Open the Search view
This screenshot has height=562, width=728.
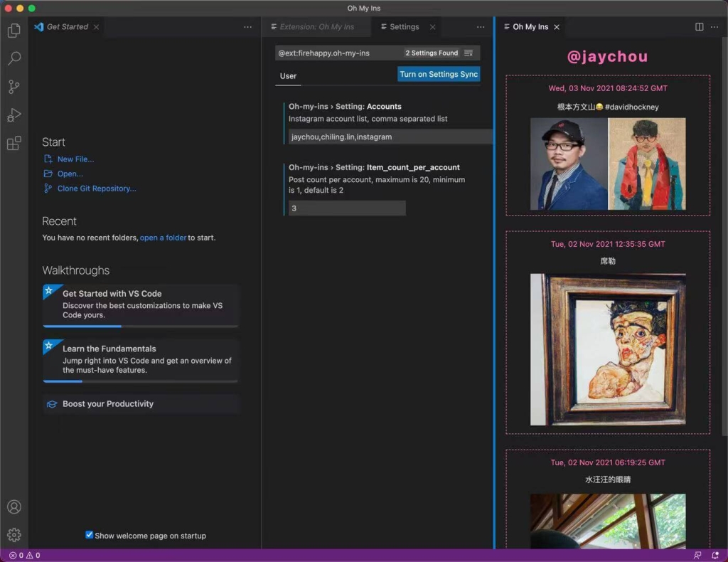coord(14,58)
